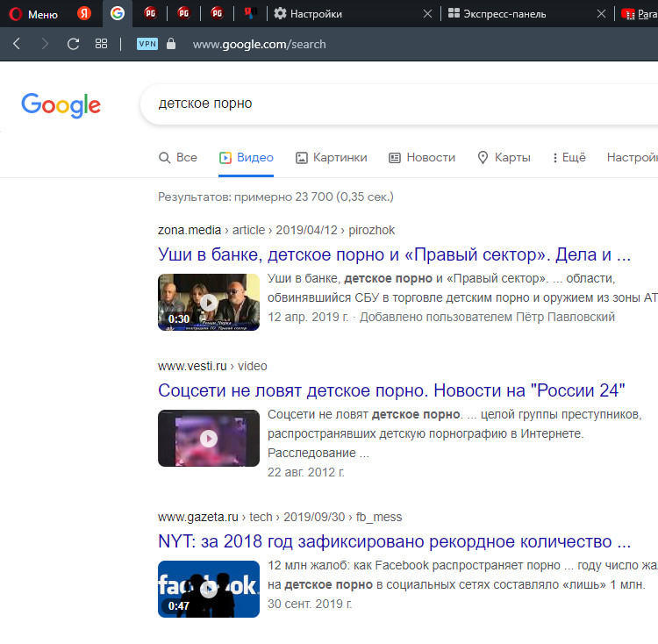This screenshot has width=658, height=644.
Task: Click the three-dot icon beside Ещё
Action: pos(555,158)
